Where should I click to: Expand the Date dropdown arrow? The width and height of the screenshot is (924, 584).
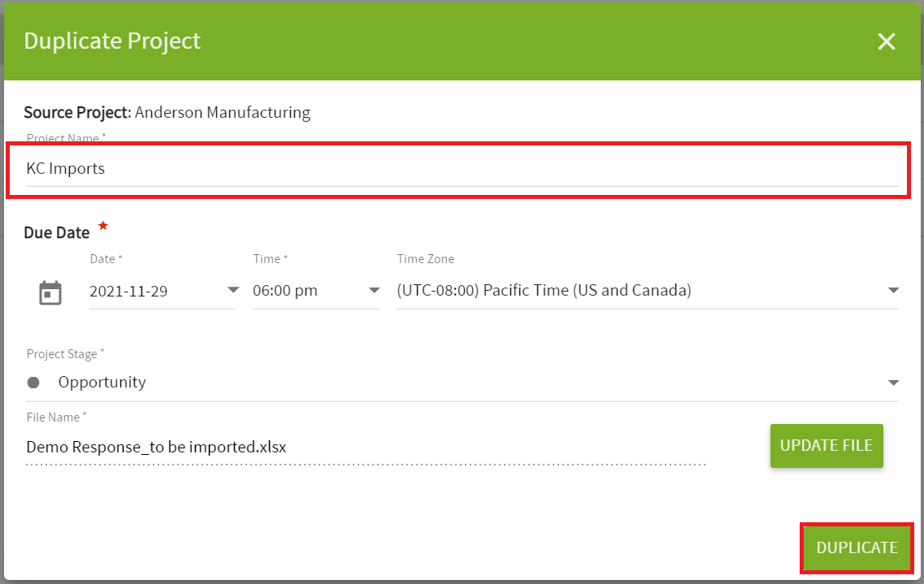tap(233, 290)
